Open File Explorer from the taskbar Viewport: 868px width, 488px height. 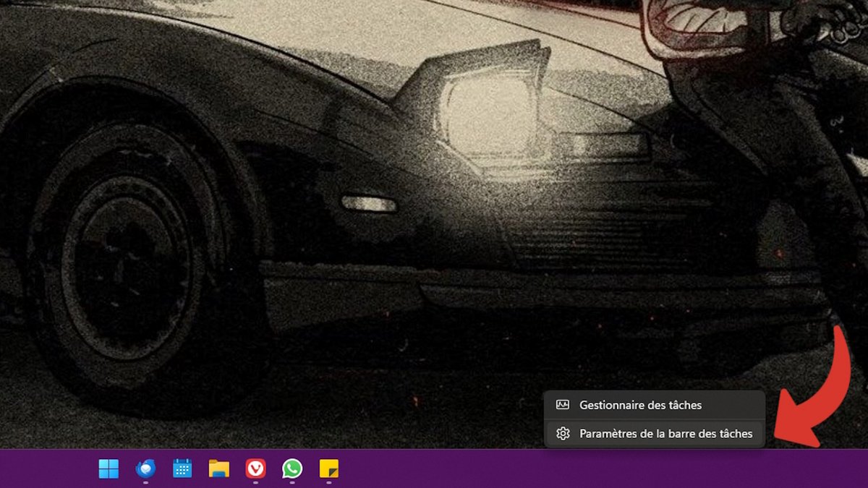tap(219, 469)
